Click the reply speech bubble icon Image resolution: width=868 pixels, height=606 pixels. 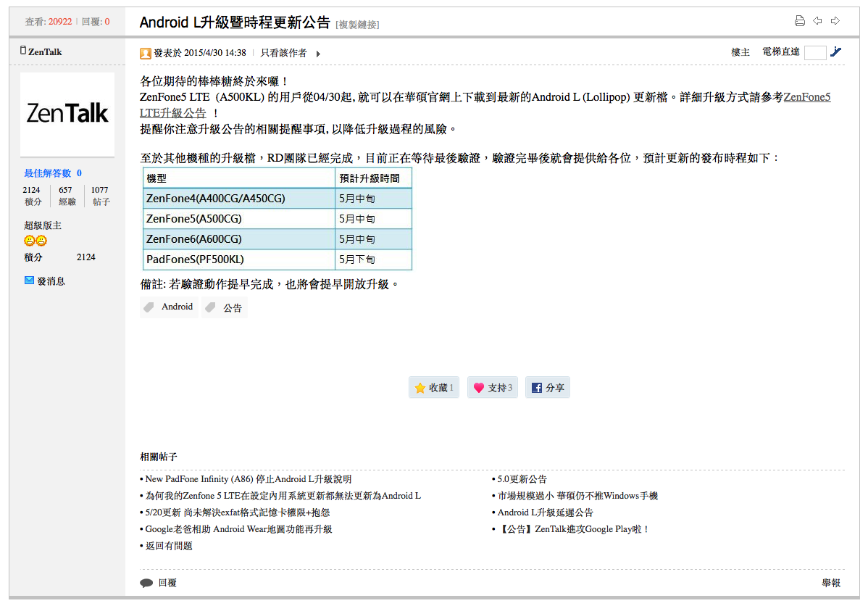point(146,583)
